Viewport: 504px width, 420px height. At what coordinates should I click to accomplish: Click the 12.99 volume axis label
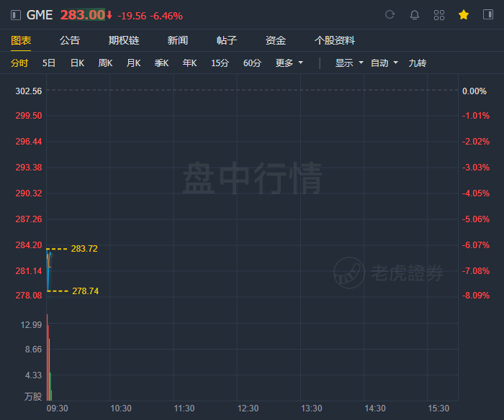31,325
